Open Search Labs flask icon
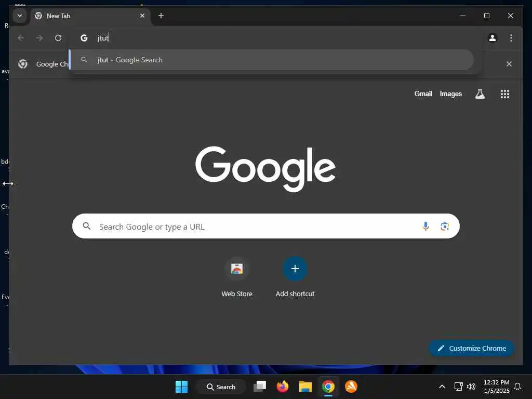Image resolution: width=532 pixels, height=399 pixels. 480,94
